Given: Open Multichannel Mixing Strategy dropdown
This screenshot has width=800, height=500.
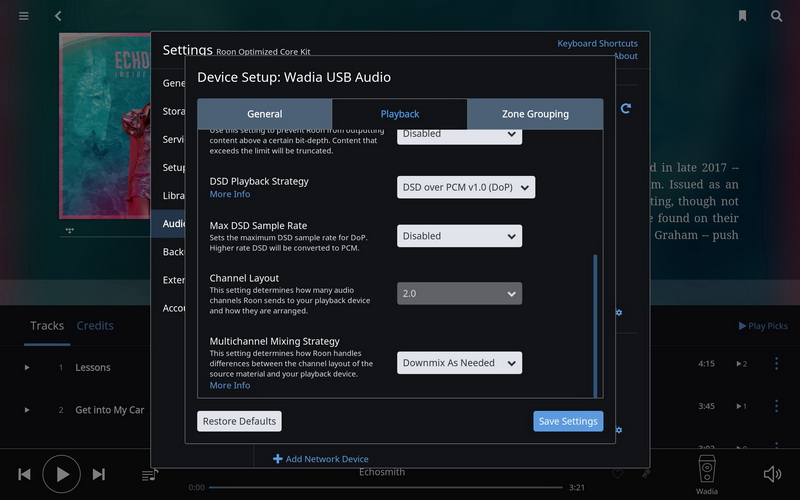Looking at the screenshot, I should [459, 363].
